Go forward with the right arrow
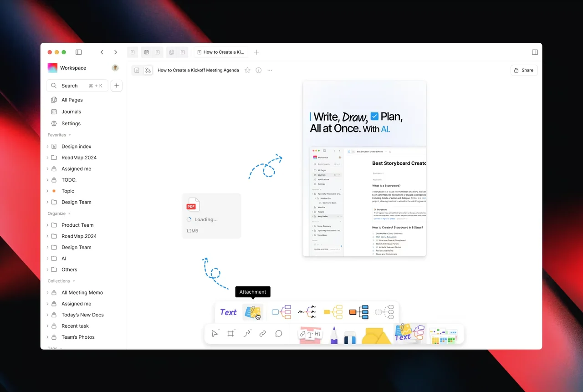Screen dimensions: 583x392 coord(116,52)
